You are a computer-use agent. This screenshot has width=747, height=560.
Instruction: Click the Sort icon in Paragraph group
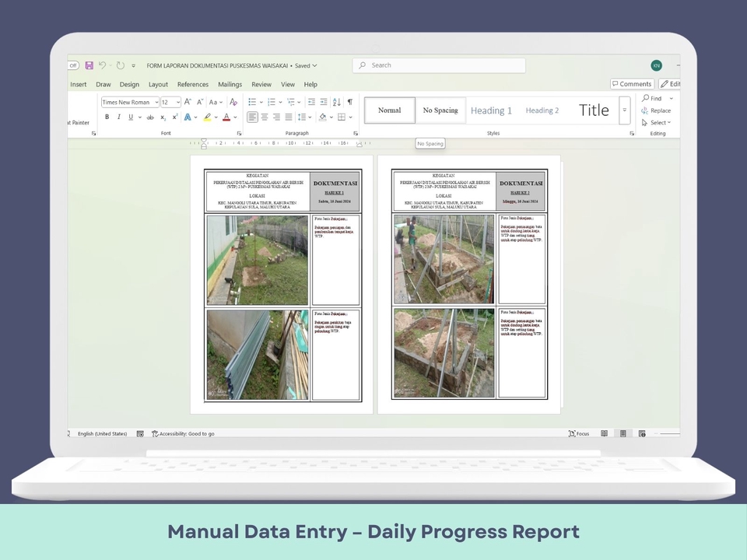pyautogui.click(x=336, y=102)
